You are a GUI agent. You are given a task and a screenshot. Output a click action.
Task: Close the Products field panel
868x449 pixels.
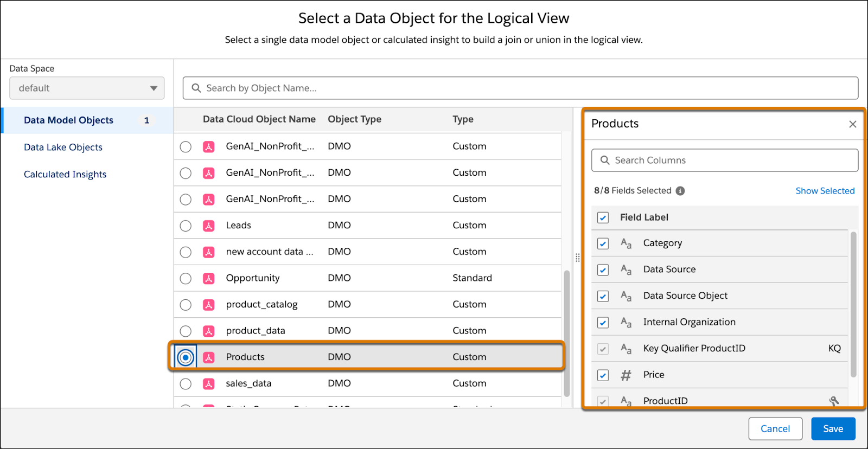pos(853,124)
